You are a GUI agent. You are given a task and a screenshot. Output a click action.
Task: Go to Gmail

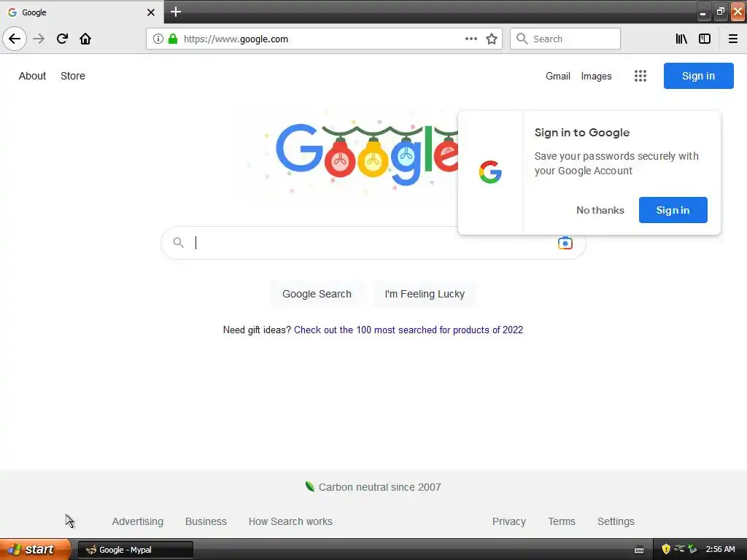pyautogui.click(x=558, y=76)
